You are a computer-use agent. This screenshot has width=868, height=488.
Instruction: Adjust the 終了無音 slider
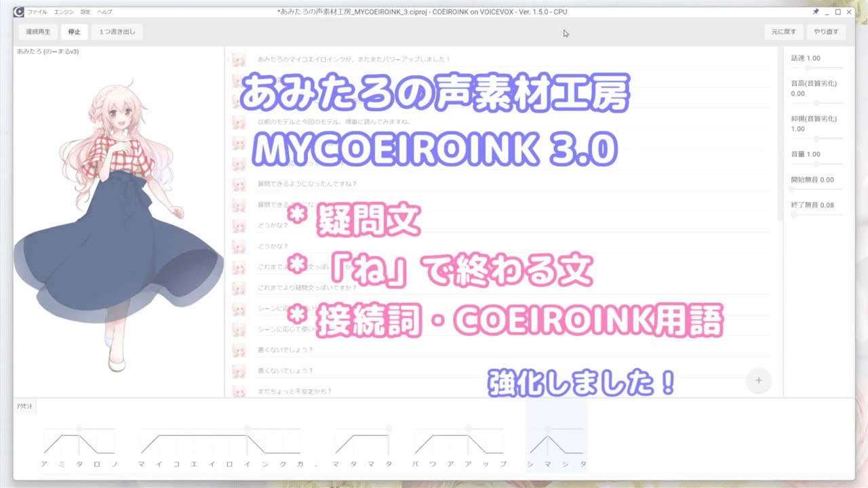(816, 215)
